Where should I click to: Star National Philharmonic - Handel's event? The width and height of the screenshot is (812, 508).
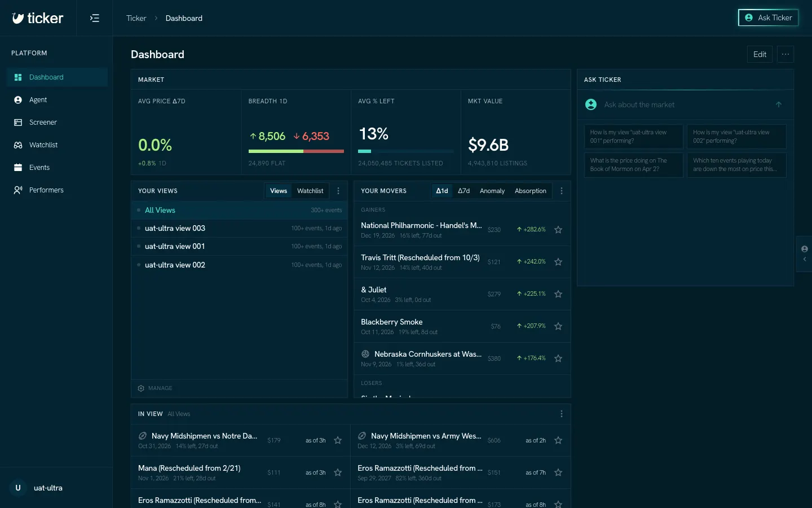(x=558, y=230)
